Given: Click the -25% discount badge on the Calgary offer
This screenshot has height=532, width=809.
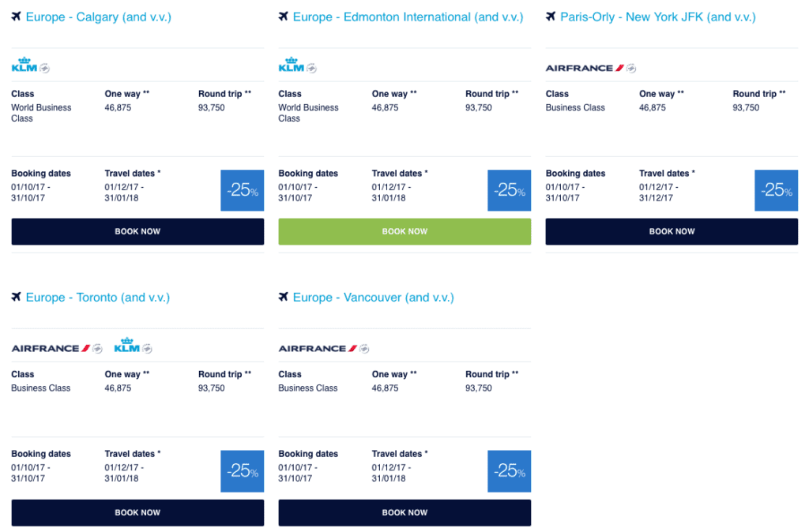Looking at the screenshot, I should point(242,190).
